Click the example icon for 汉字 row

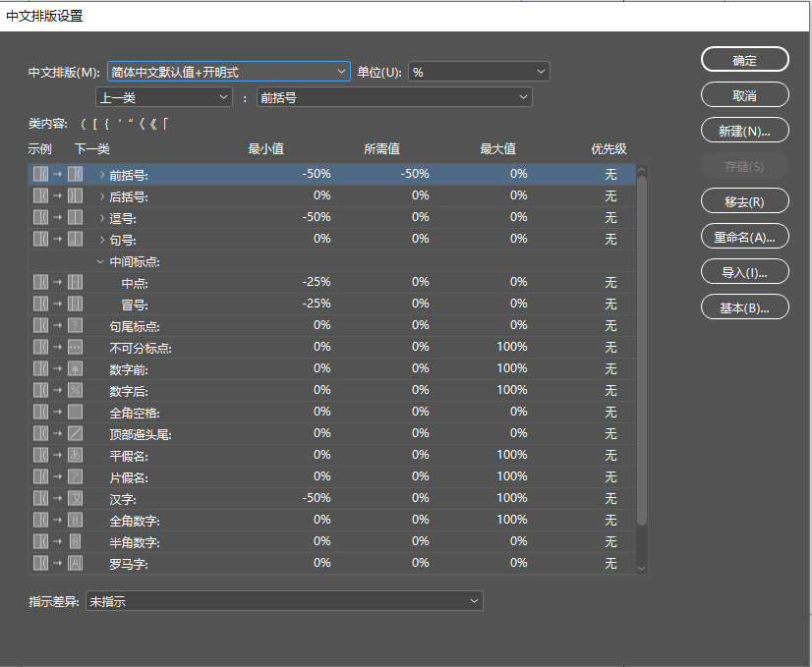[x=58, y=499]
